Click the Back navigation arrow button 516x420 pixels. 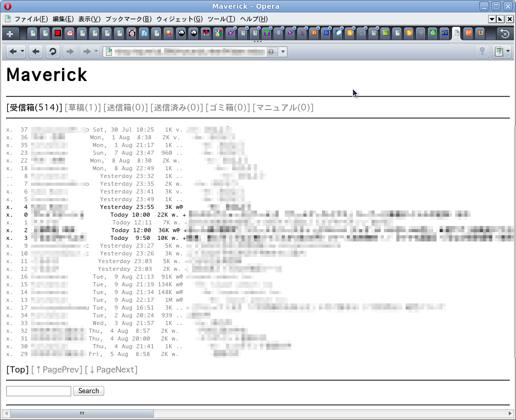(36, 52)
